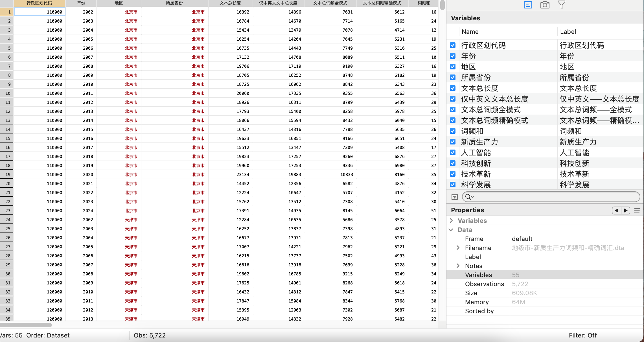Click the Snapshots camera icon
Screen dimensions: 644x342
pyautogui.click(x=545, y=5)
